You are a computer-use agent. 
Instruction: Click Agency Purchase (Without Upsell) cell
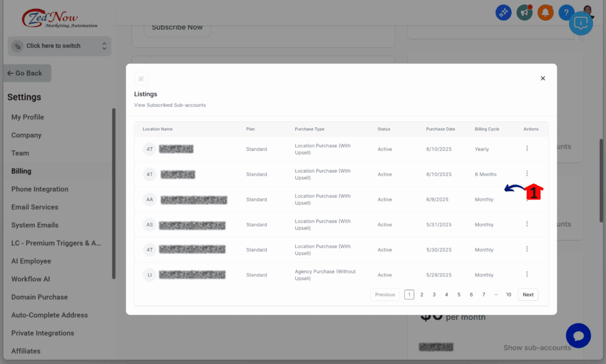pos(325,275)
